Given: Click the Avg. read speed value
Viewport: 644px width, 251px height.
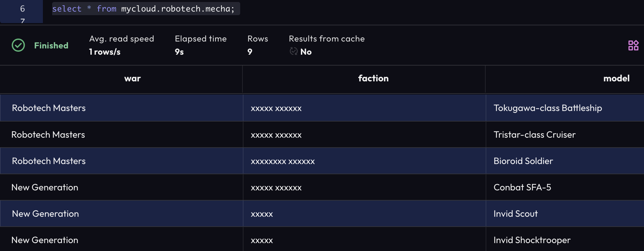Looking at the screenshot, I should click(x=105, y=52).
